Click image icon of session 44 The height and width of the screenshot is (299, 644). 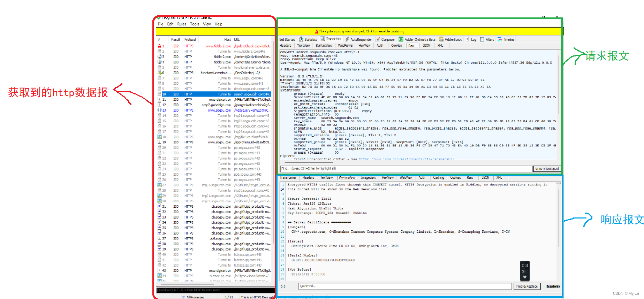point(160,276)
